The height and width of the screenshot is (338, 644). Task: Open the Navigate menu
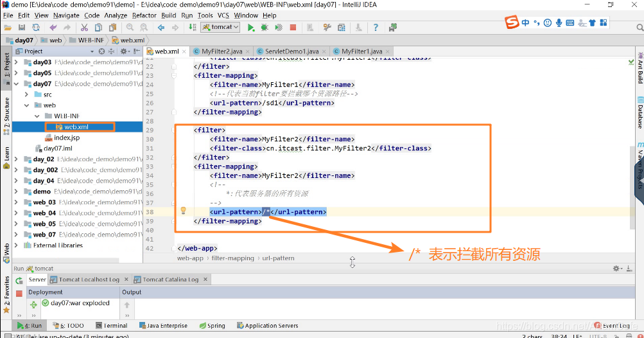click(66, 15)
